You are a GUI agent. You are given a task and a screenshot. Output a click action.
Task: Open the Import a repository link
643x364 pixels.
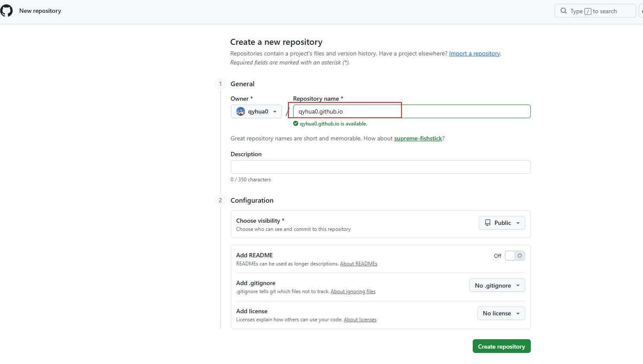(x=474, y=53)
